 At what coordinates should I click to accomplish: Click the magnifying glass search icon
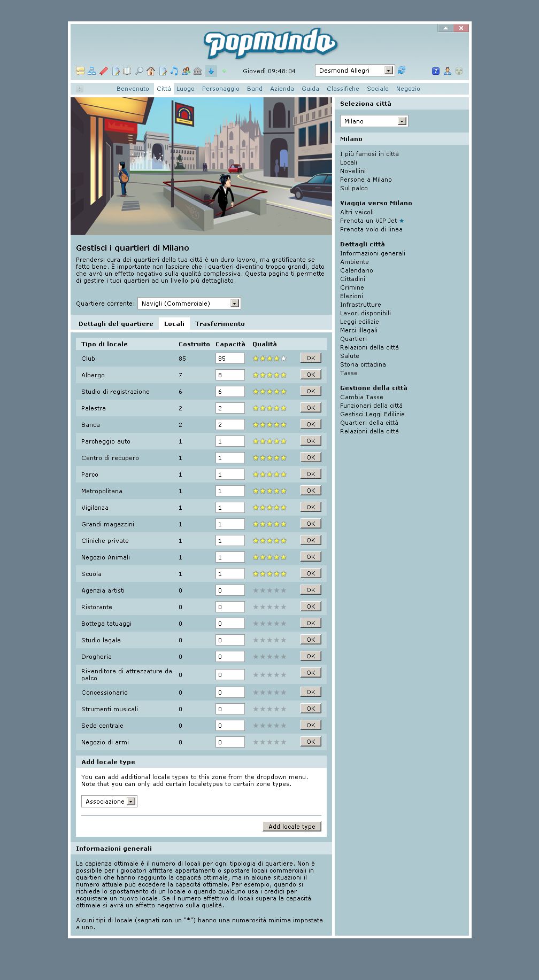coord(139,71)
